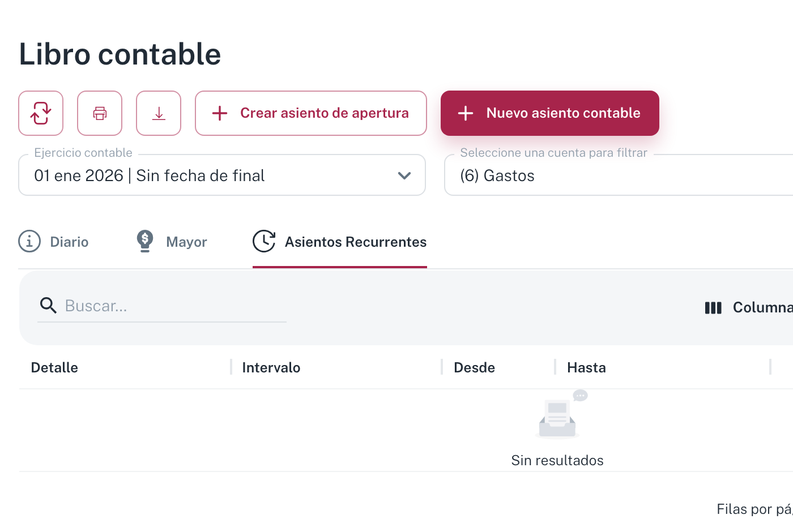
Task: Click the Mayor lightbulb dollar icon
Action: point(145,241)
